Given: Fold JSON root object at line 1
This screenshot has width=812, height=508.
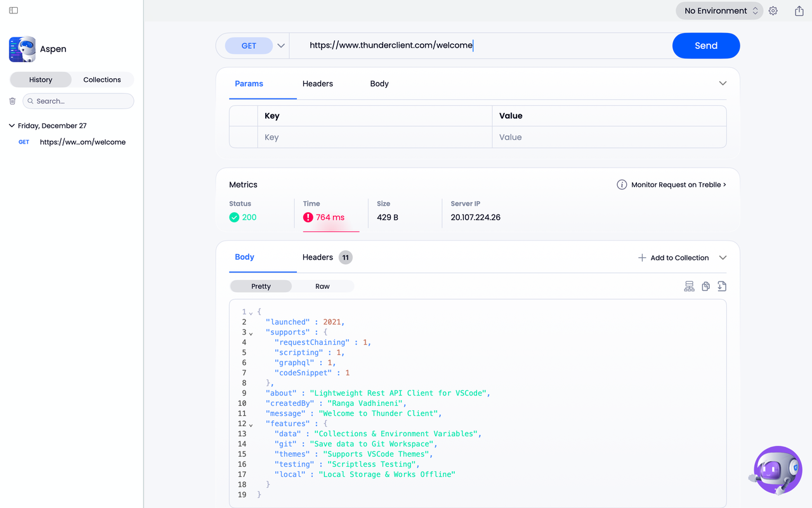Looking at the screenshot, I should tap(251, 312).
